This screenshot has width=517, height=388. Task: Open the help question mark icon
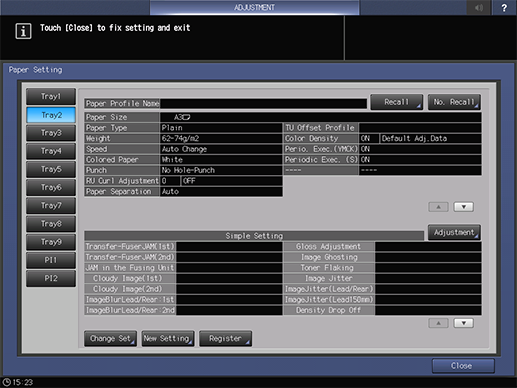pos(504,8)
